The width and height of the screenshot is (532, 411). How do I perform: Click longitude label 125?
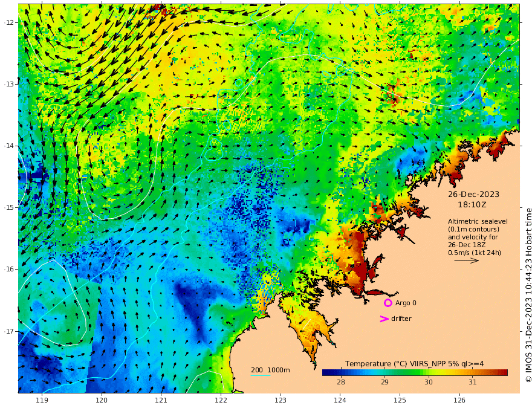pyautogui.click(x=400, y=401)
